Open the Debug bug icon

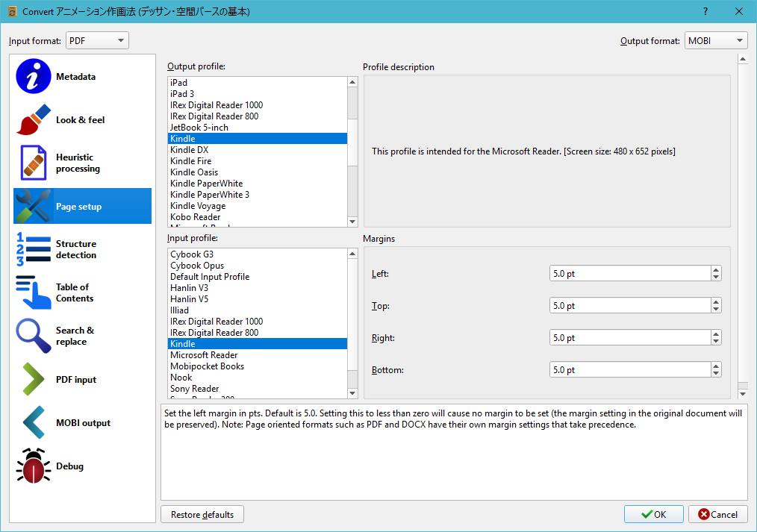pyautogui.click(x=34, y=466)
